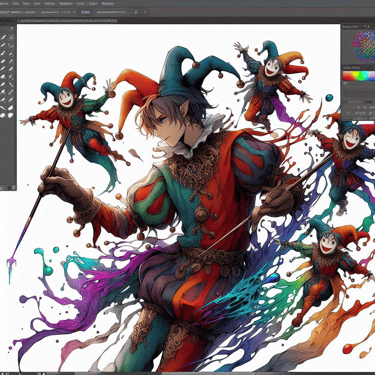Click the color wheel panel title tab
Image resolution: width=375 pixels, height=375 pixels.
(350, 27)
